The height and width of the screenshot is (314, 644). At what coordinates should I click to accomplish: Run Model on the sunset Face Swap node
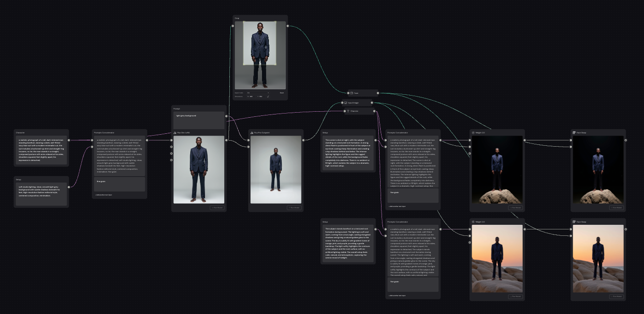(616, 297)
